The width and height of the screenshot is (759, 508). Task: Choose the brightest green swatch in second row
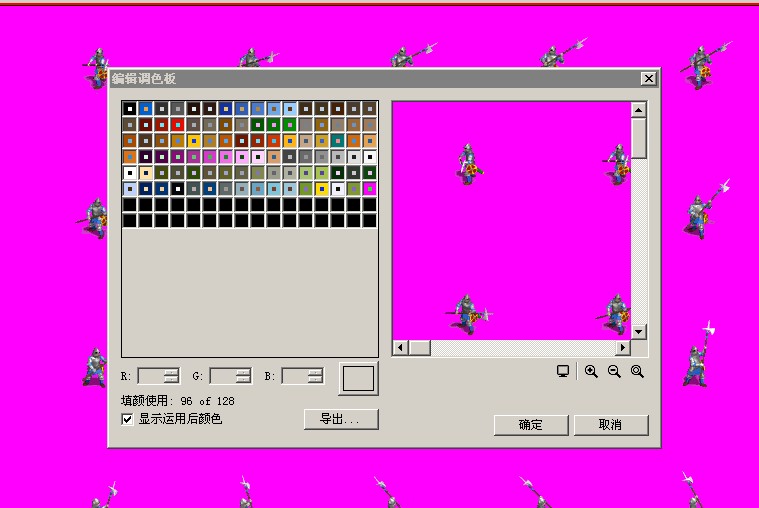tap(290, 125)
